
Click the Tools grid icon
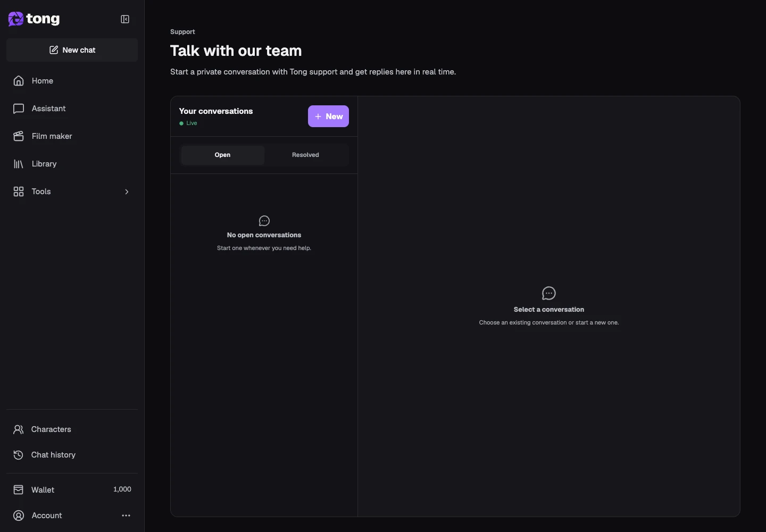coord(19,192)
